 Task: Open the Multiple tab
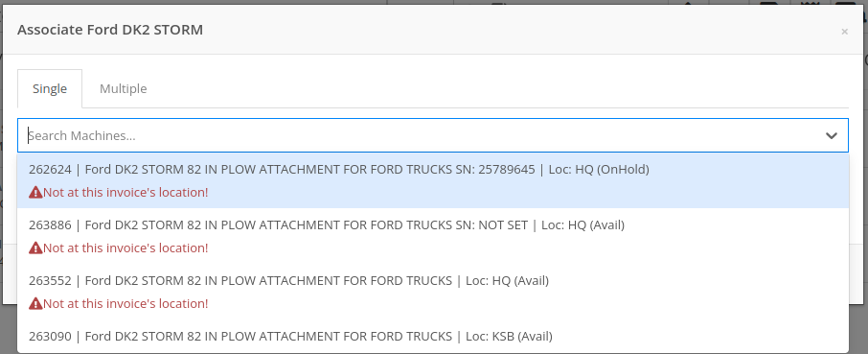(123, 88)
